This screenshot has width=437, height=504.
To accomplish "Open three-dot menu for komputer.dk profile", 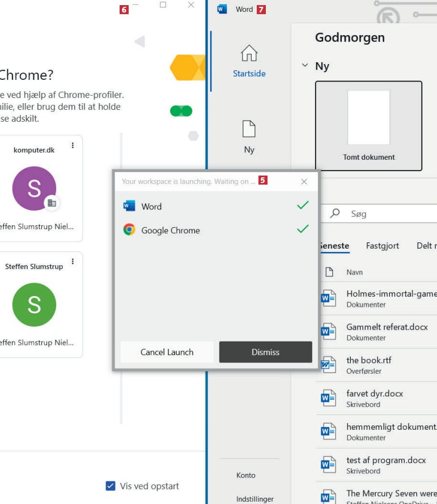I will [x=73, y=146].
